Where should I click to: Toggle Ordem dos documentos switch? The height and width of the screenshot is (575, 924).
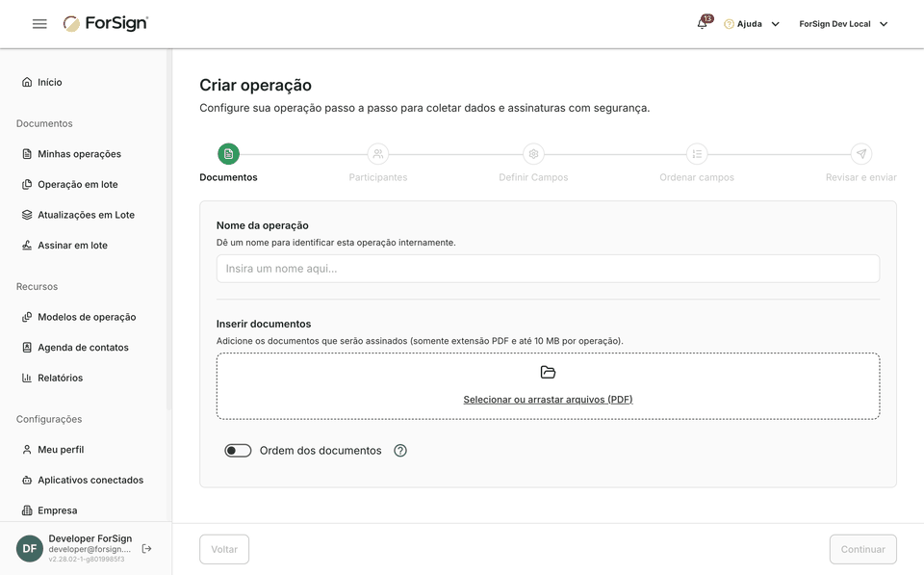tap(238, 451)
